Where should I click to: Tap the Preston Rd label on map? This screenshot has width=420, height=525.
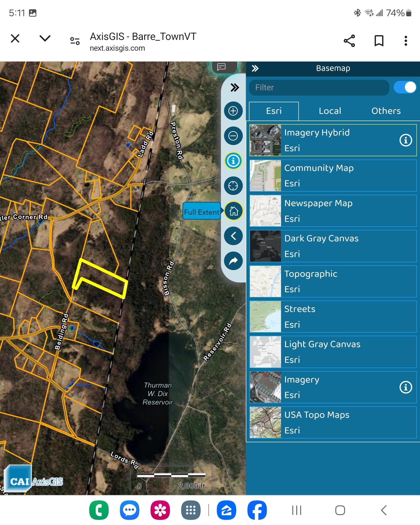point(177,141)
